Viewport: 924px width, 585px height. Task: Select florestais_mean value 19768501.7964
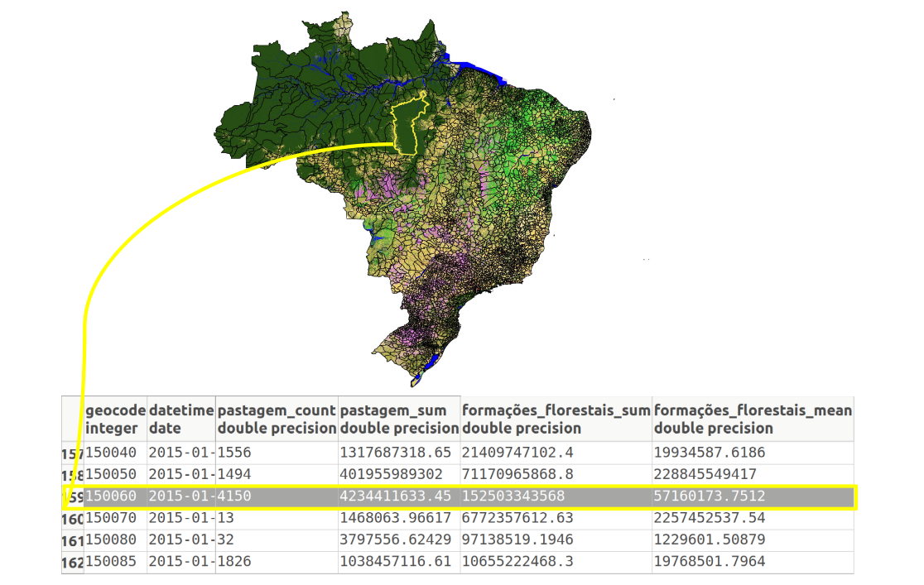(710, 562)
